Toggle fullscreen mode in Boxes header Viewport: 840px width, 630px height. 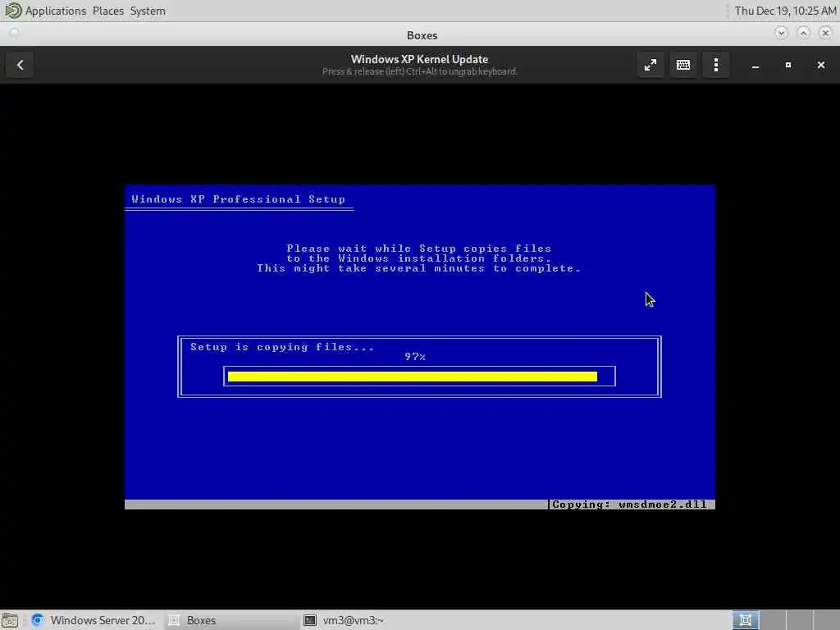(x=651, y=65)
